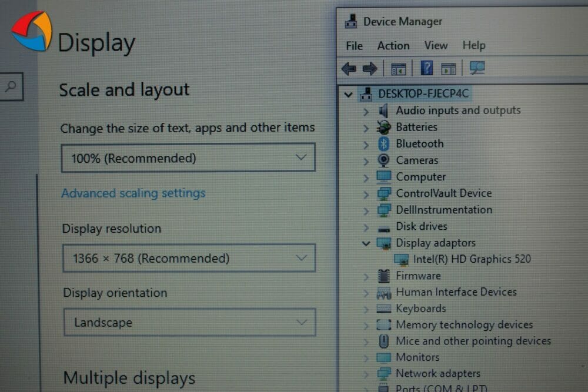Click the search magnifier icon in Settings

11,86
